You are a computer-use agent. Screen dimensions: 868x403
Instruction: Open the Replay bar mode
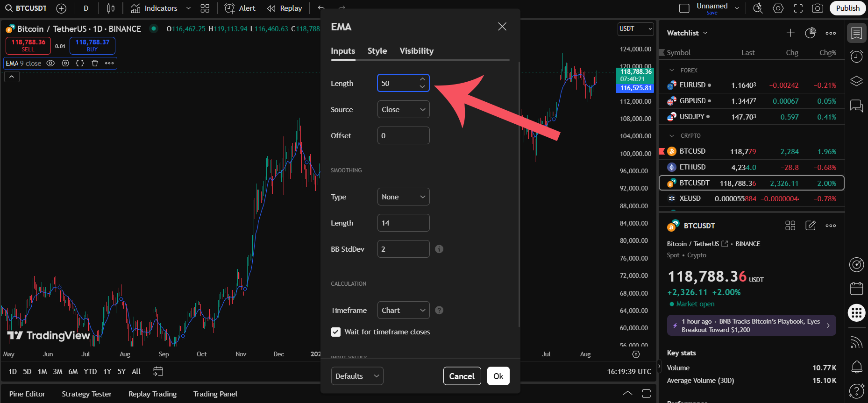(285, 8)
